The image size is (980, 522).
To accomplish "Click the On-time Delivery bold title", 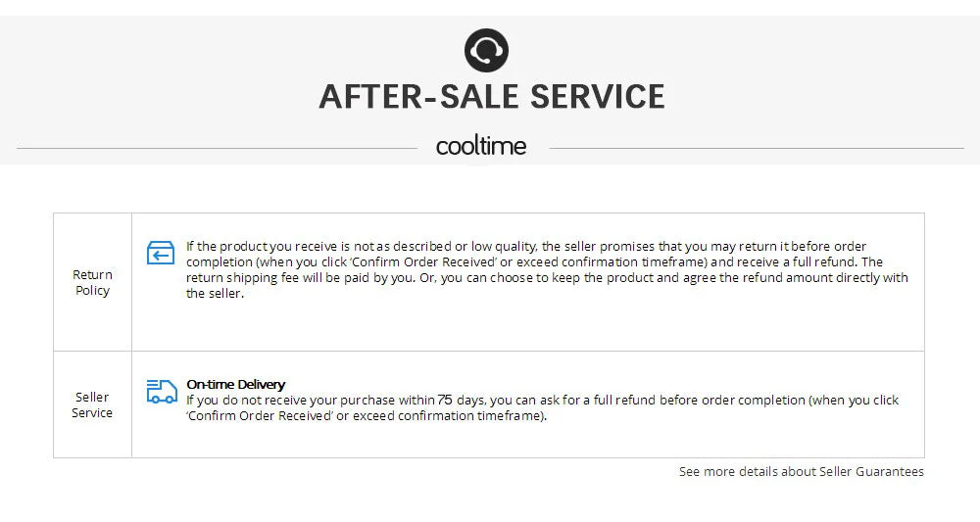I will pos(236,385).
